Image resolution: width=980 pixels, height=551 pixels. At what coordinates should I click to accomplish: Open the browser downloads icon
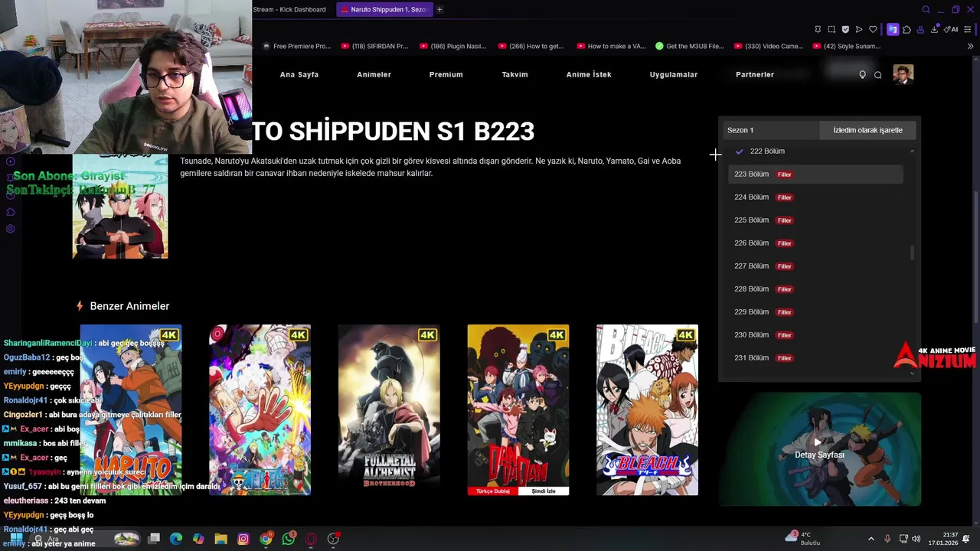tap(934, 29)
